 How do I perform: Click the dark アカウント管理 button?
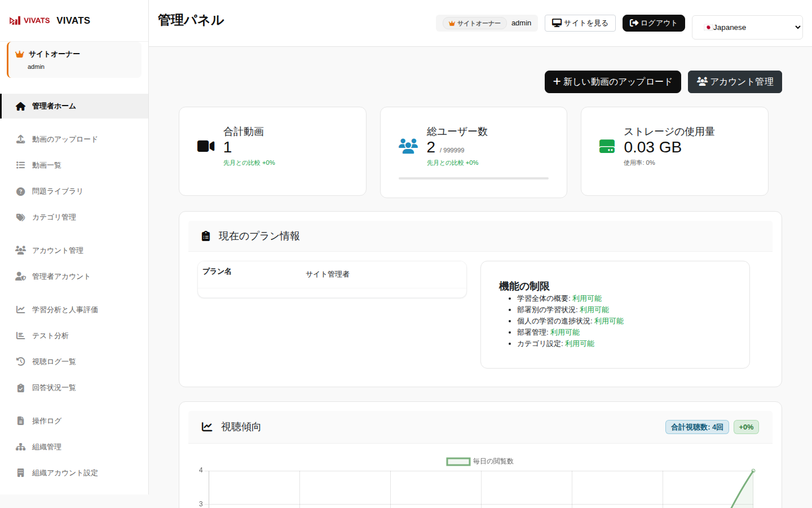[x=735, y=82]
